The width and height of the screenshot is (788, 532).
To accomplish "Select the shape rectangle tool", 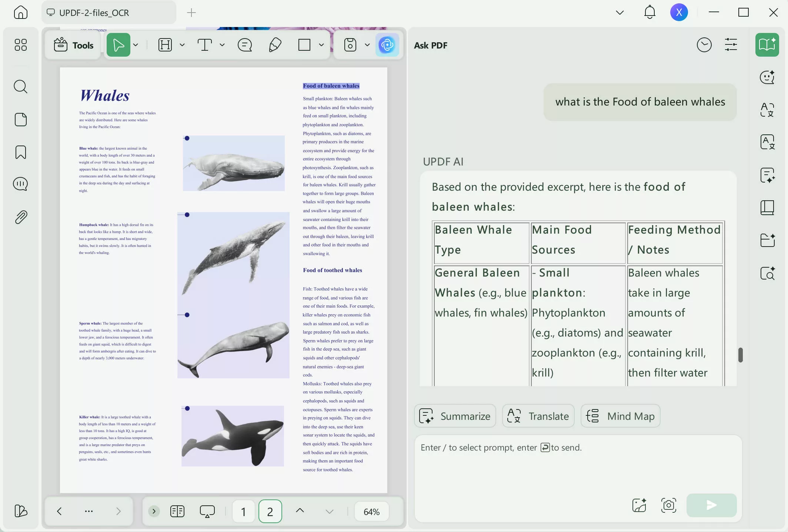I will [304, 45].
